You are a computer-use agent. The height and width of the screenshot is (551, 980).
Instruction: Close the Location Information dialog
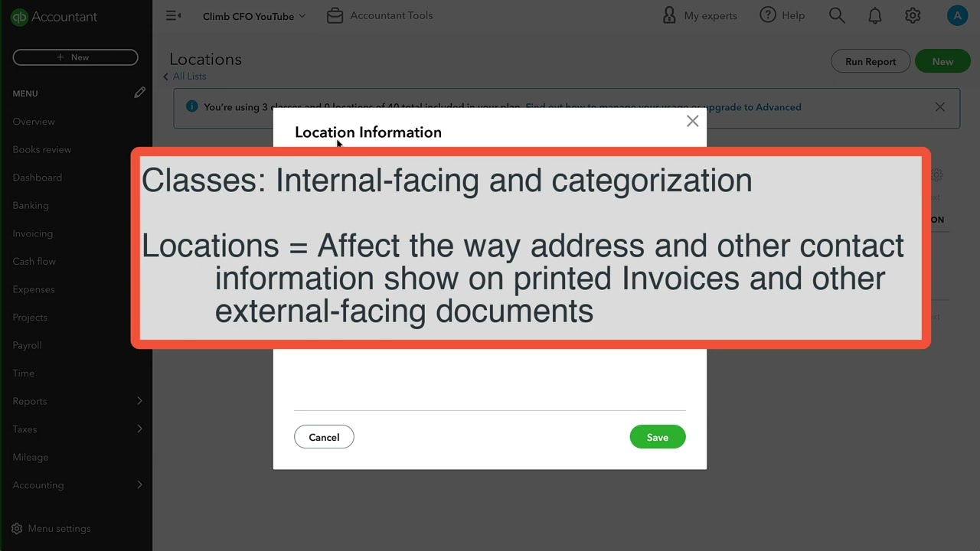pyautogui.click(x=693, y=121)
